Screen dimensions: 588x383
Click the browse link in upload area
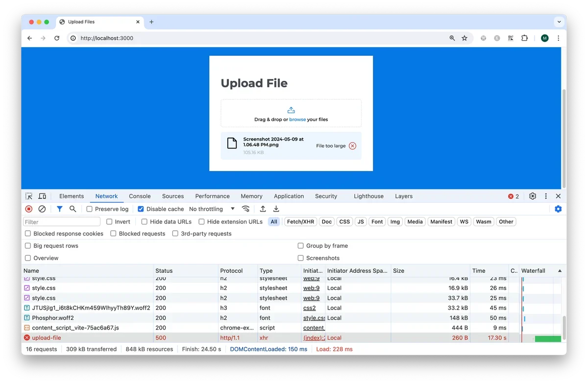297,120
